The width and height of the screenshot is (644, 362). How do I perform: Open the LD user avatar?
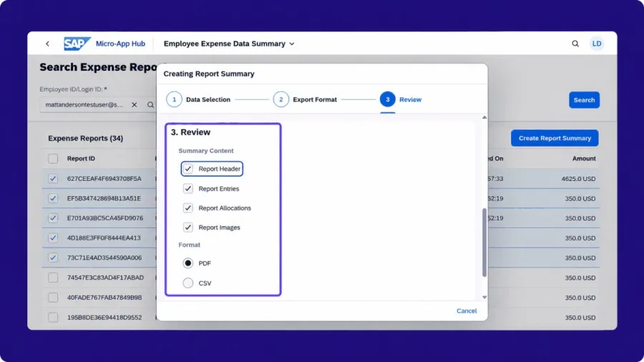coord(596,44)
